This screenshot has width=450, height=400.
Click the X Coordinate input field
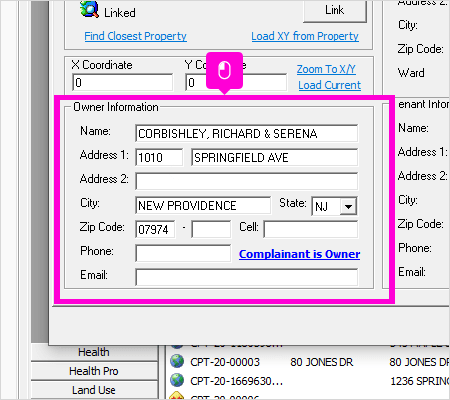[x=123, y=82]
